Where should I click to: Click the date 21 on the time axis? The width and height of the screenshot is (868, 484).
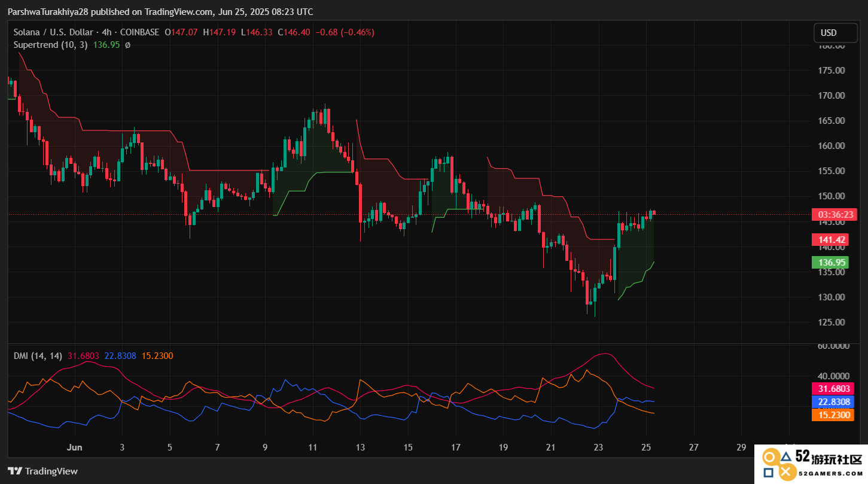tap(550, 448)
